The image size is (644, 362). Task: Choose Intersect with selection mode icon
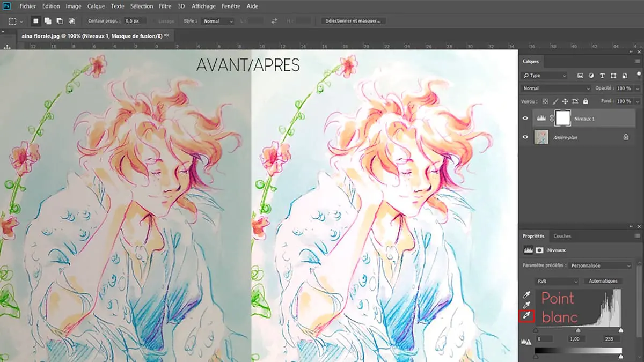point(71,21)
